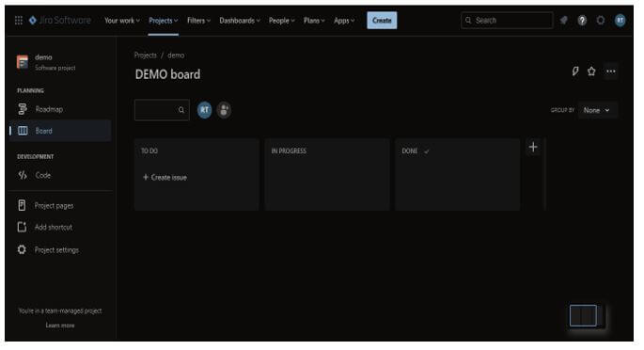Open the Plans dropdown menu
644x350 pixels.
pyautogui.click(x=314, y=21)
